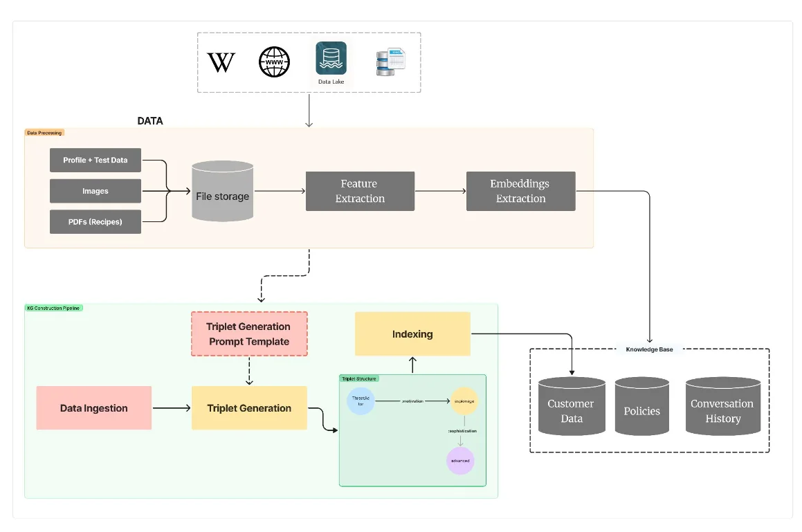Click the :motivation edge label
The image size is (802, 532).
pyautogui.click(x=412, y=401)
